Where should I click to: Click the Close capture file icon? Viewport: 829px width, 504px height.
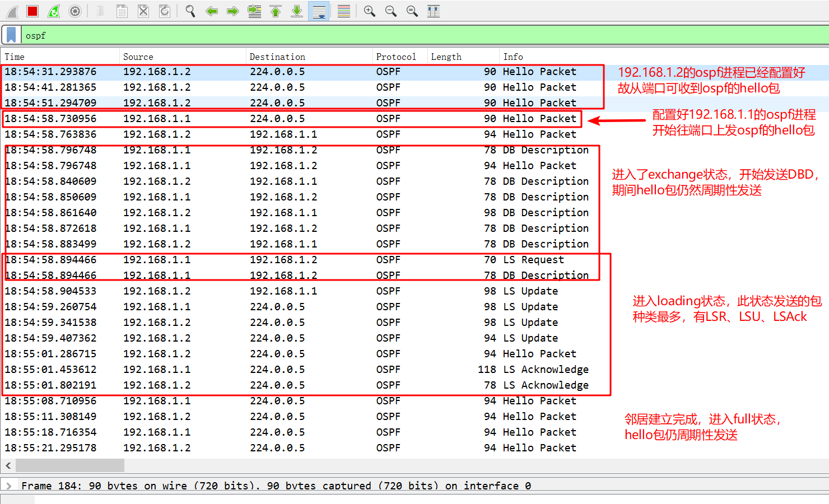143,11
